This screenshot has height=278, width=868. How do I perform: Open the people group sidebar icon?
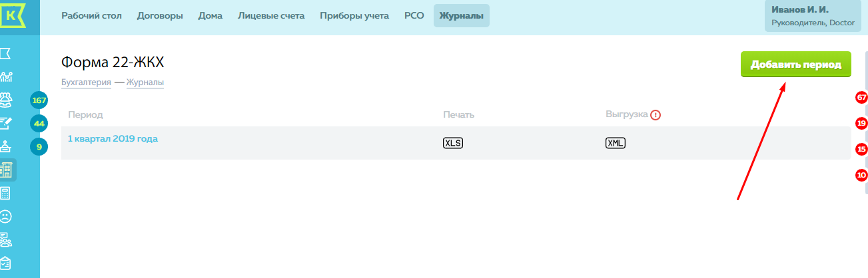5,99
